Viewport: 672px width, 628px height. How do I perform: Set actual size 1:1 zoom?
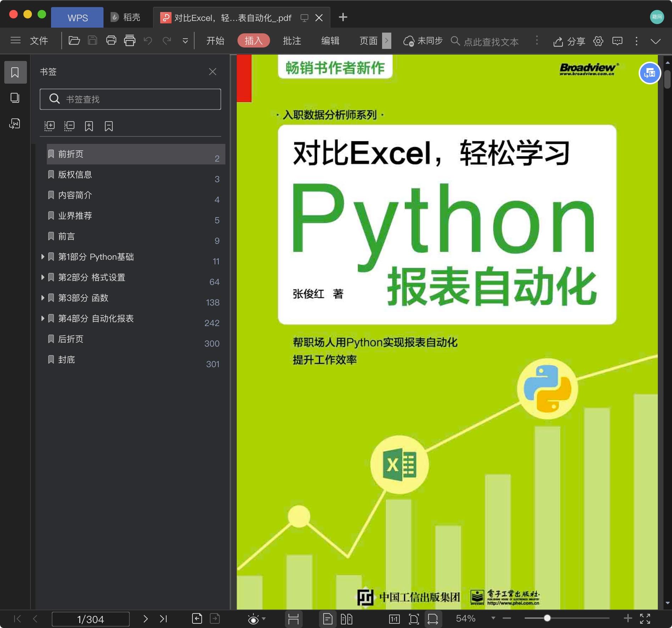pyautogui.click(x=394, y=619)
